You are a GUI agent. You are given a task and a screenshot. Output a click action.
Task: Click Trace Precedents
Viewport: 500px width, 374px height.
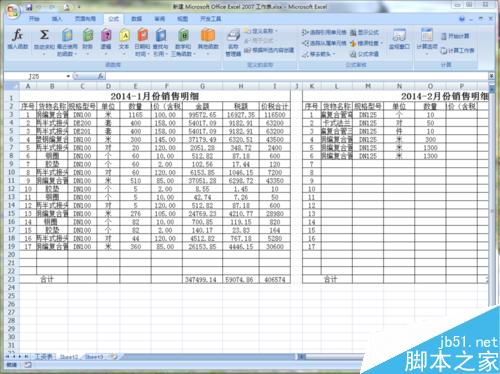[x=324, y=32]
